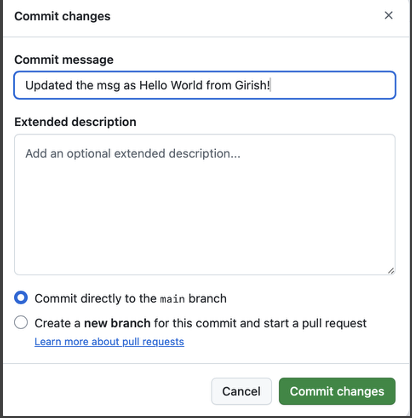The height and width of the screenshot is (418, 412).
Task: Choose the Create a new branch radio option
Action: 21,322
